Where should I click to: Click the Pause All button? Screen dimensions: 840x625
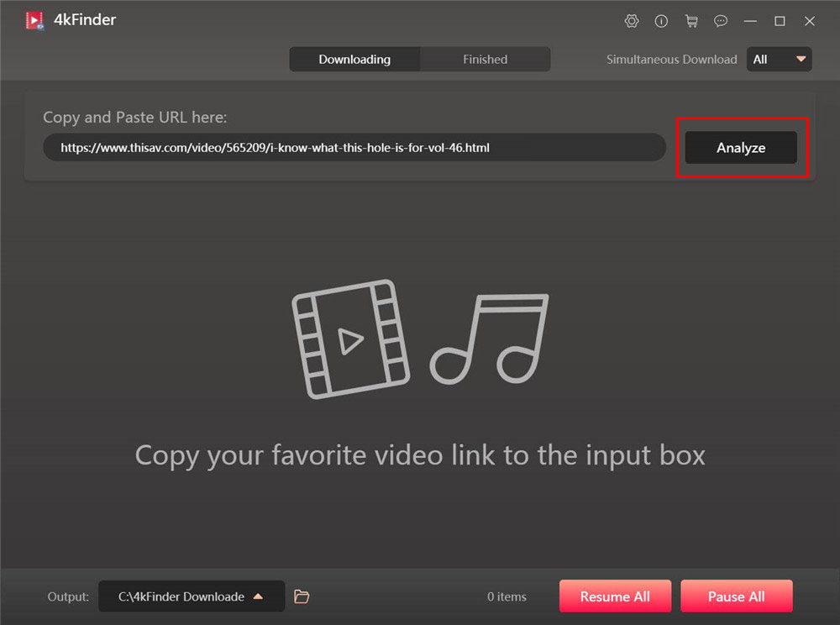[x=736, y=596]
